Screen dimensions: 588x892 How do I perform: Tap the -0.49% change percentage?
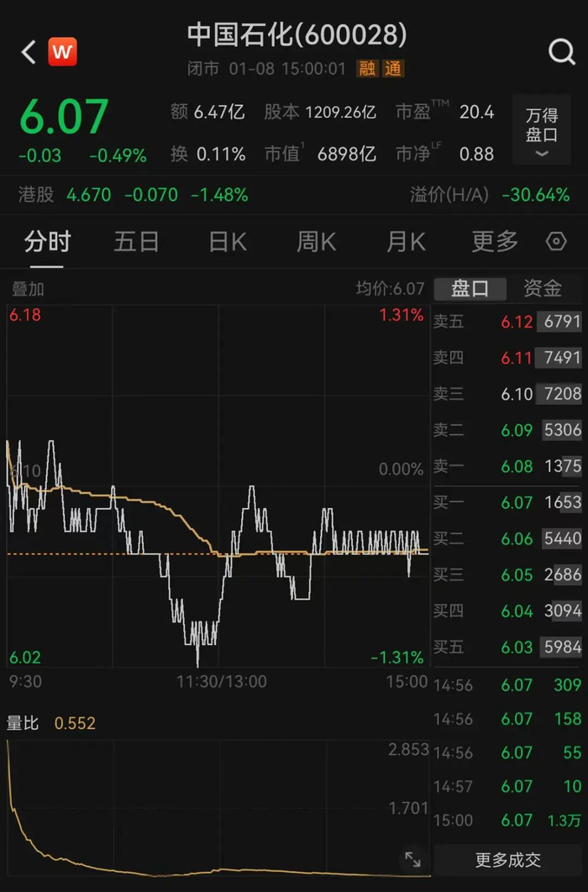tap(118, 156)
